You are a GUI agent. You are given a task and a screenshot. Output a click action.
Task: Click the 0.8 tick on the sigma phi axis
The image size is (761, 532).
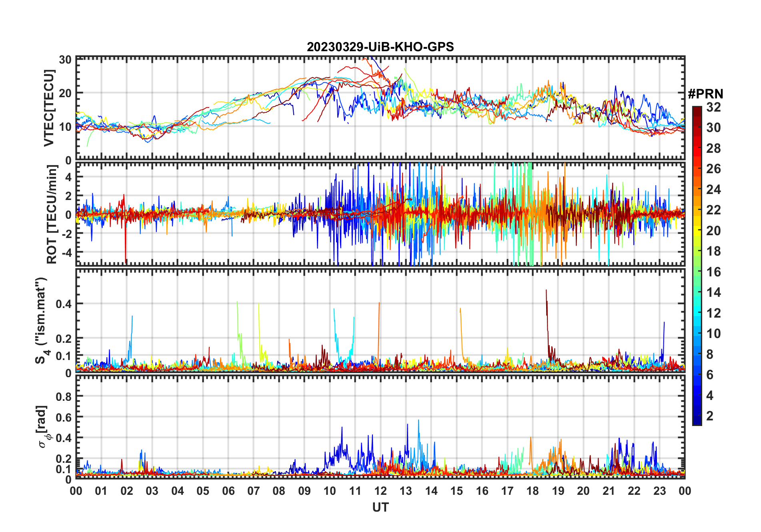64,396
